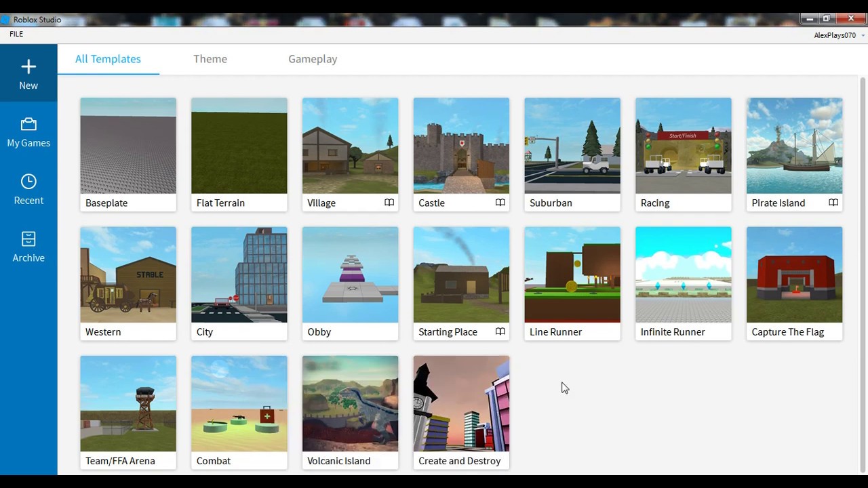The image size is (868, 488).
Task: Switch to the All Templates tab
Action: (x=108, y=59)
